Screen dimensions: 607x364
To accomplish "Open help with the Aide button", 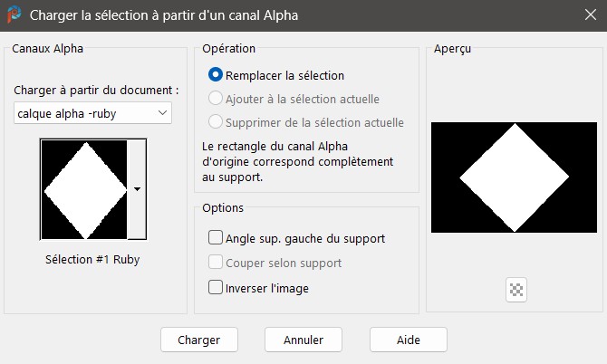I will (x=409, y=340).
